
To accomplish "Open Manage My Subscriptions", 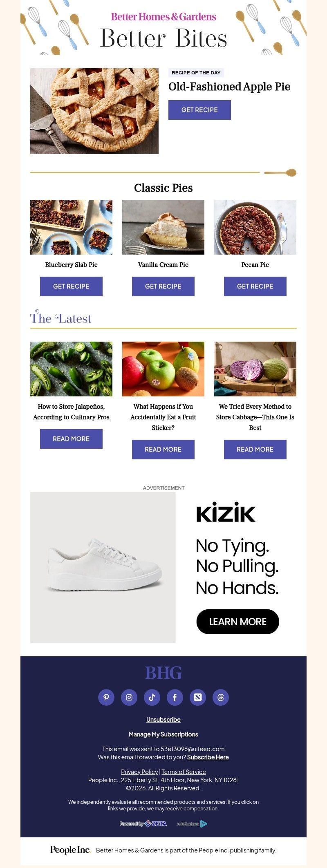I will point(163,734).
